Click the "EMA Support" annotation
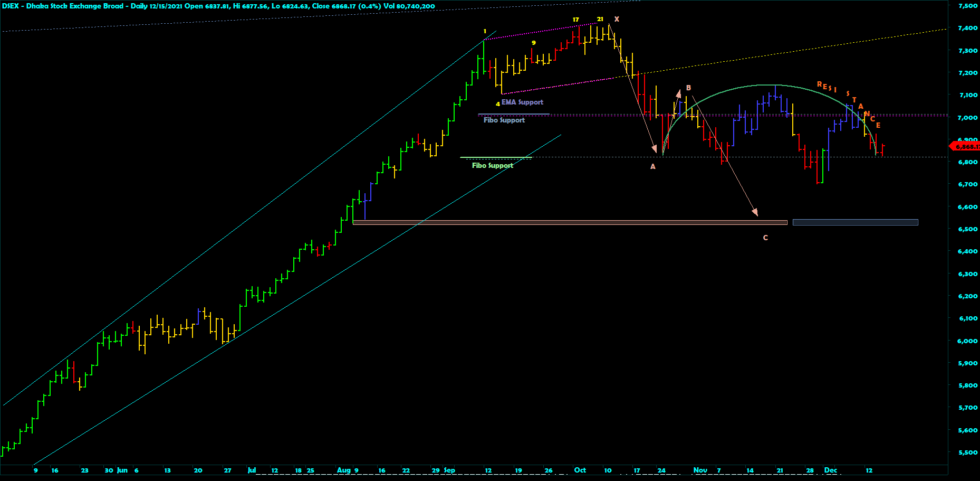980x481 pixels. 522,102
